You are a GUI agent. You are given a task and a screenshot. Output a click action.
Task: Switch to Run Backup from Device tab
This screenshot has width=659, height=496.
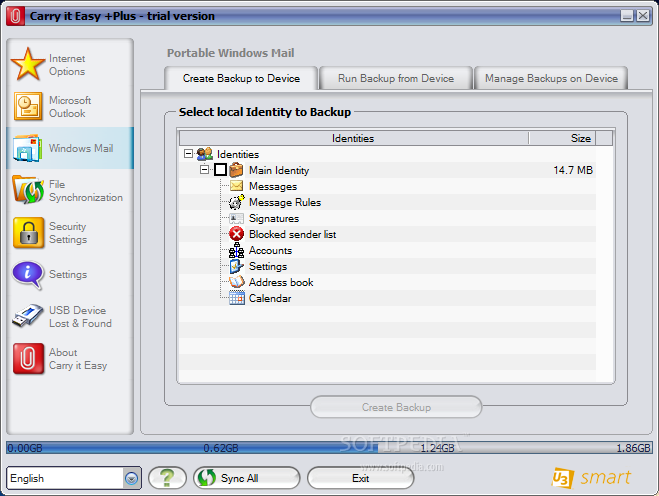click(x=396, y=78)
